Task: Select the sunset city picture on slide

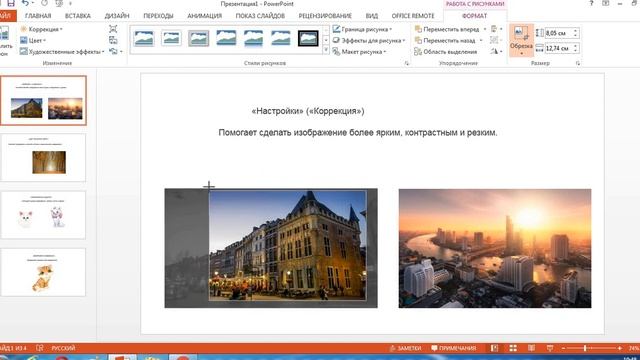Action: tap(495, 248)
